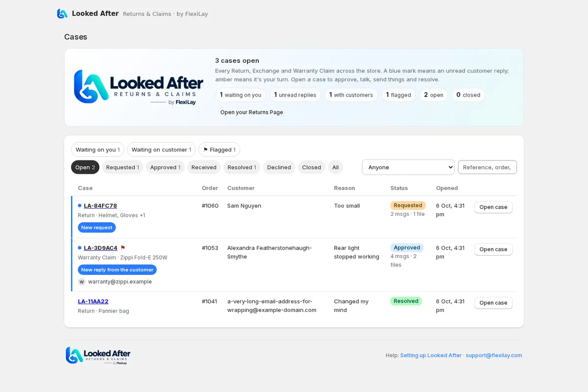This screenshot has width=588, height=392.
Task: Click Warranty Claim · Zippi Fold-E 250W text
Action: pos(122,258)
